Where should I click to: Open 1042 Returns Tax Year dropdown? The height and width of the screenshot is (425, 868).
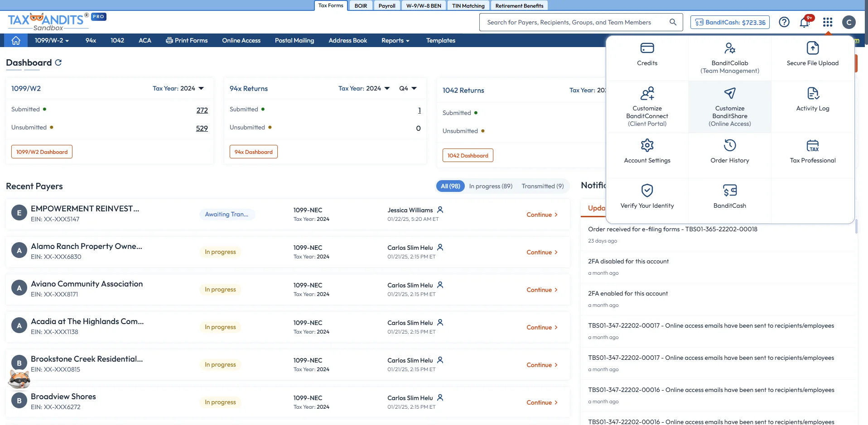pos(588,90)
